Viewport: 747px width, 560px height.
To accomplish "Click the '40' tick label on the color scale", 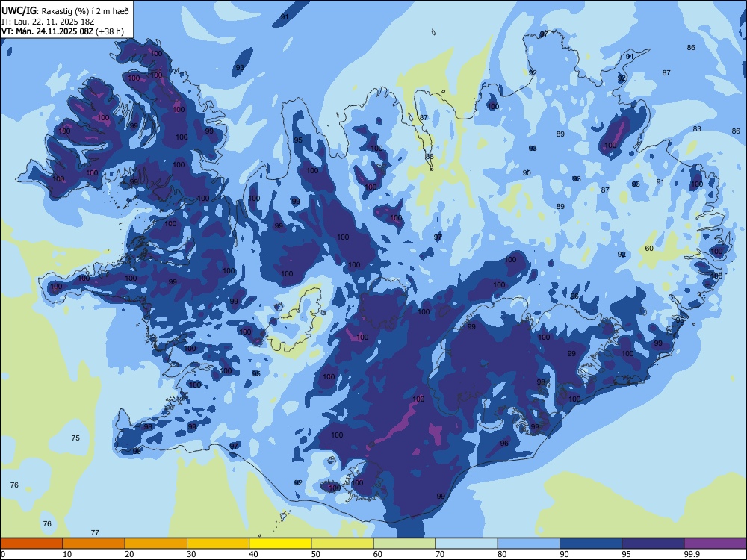I will pyautogui.click(x=253, y=554).
